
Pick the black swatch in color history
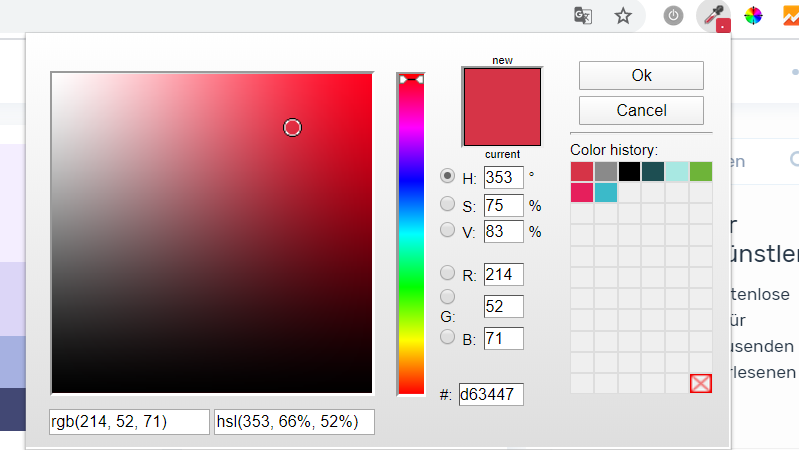pyautogui.click(x=629, y=171)
